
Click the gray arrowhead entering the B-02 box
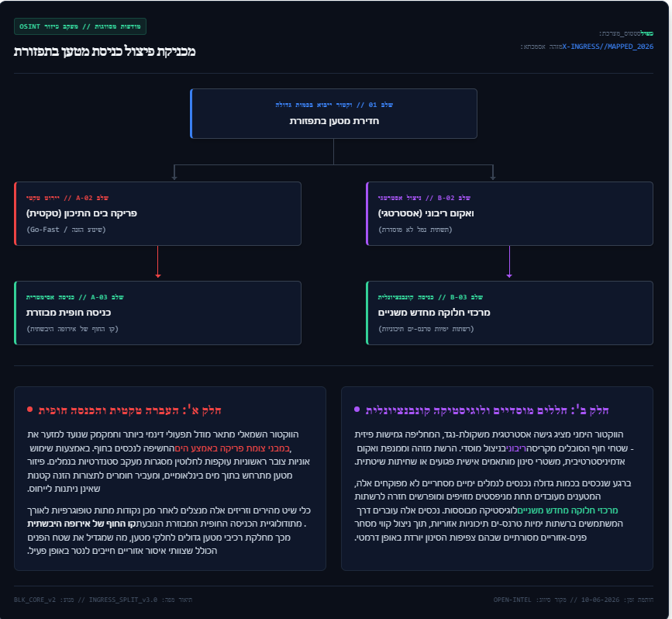(493, 177)
